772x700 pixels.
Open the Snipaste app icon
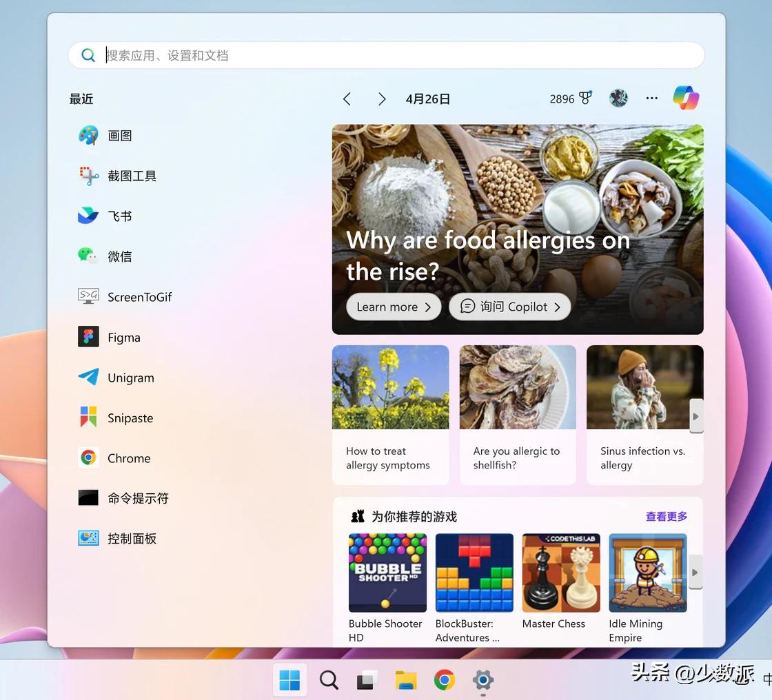[88, 418]
